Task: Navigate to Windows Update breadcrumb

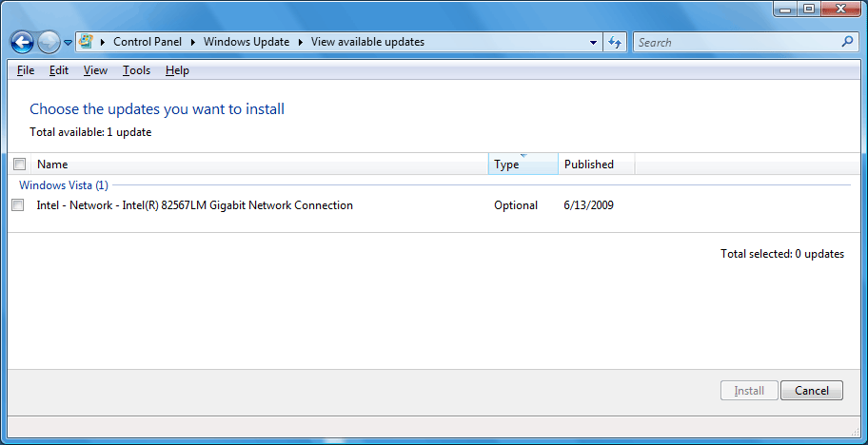Action: coord(247,42)
